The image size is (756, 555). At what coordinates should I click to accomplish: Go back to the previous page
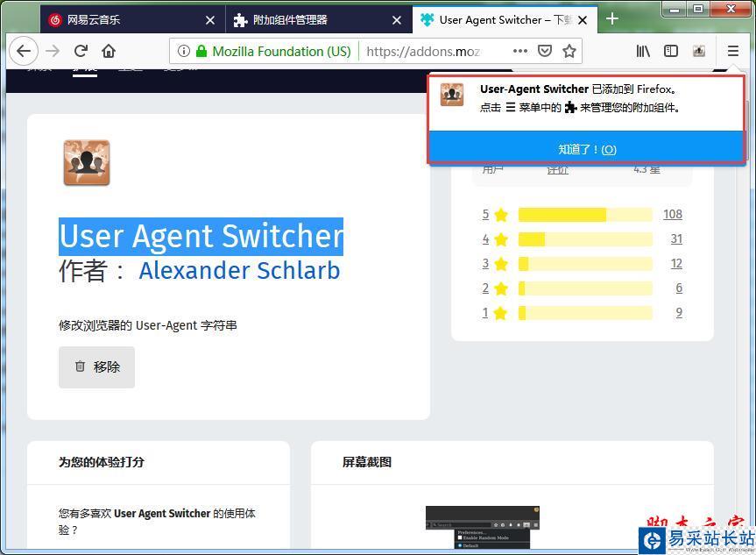23,51
